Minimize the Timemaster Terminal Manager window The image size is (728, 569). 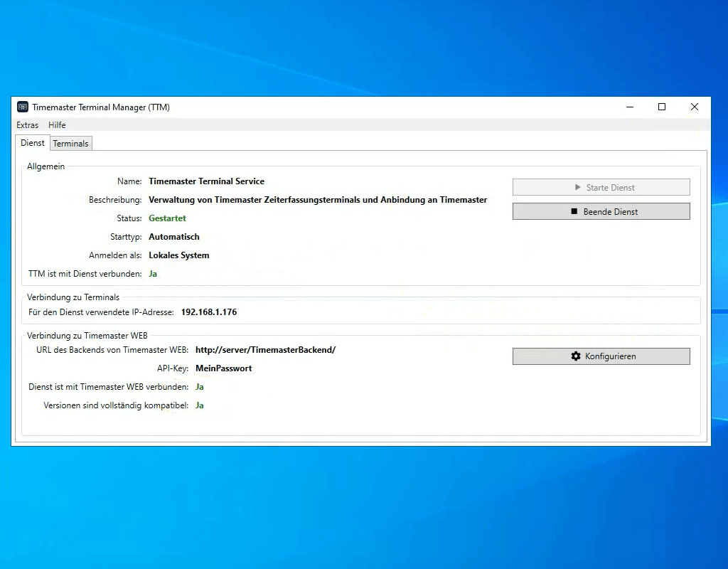[629, 107]
